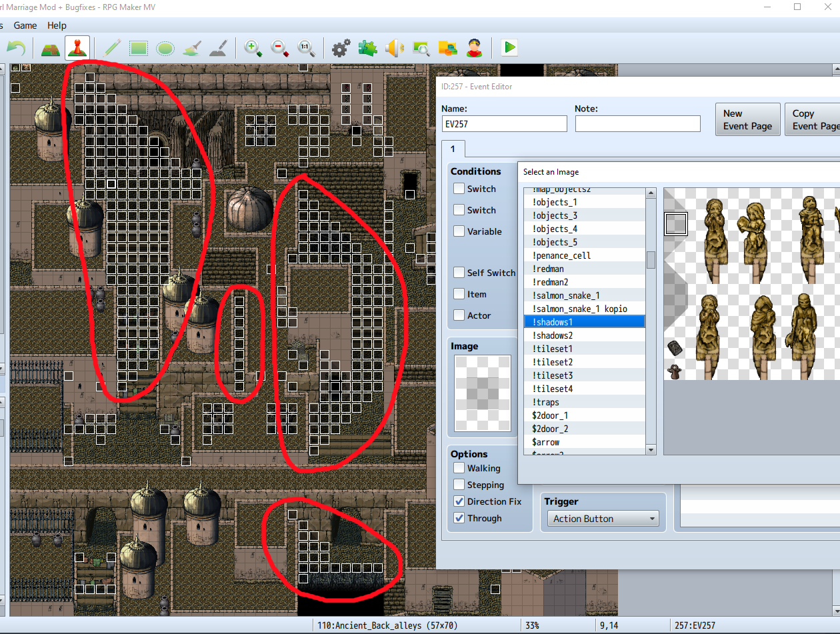Click Copy Event Page button
The width and height of the screenshot is (840, 634).
pos(812,119)
